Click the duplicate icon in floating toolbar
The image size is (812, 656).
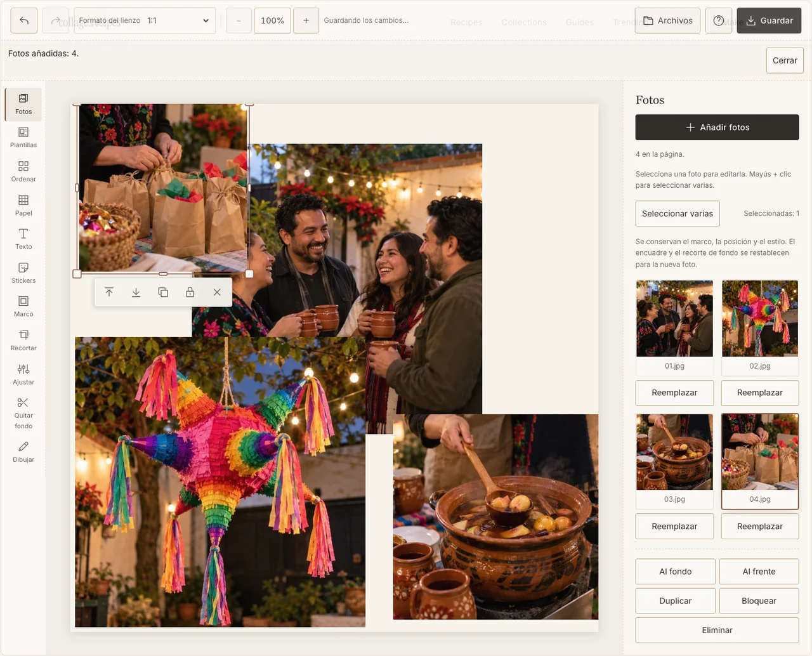pos(163,292)
